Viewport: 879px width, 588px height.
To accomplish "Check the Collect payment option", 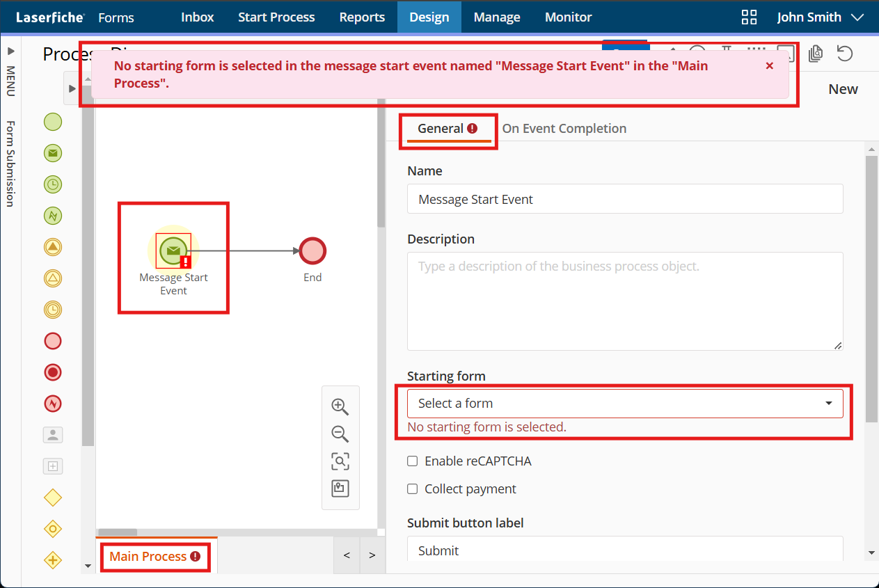I will pos(413,489).
